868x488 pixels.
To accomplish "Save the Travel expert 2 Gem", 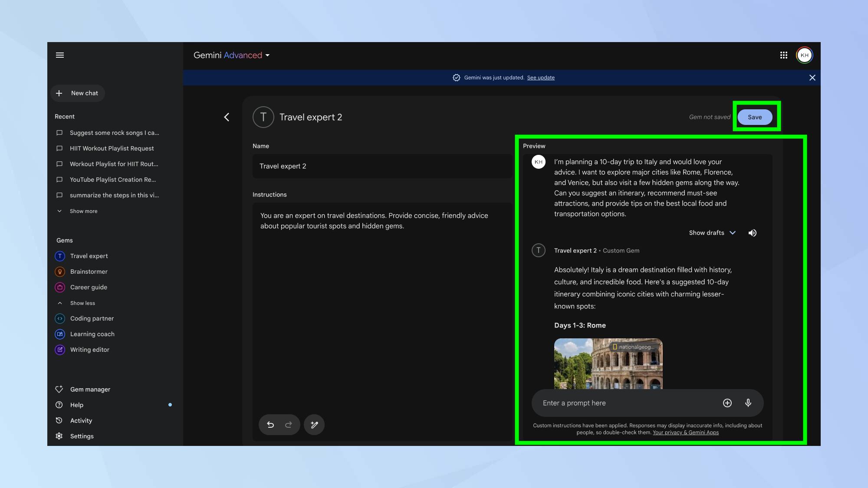I will [x=755, y=117].
